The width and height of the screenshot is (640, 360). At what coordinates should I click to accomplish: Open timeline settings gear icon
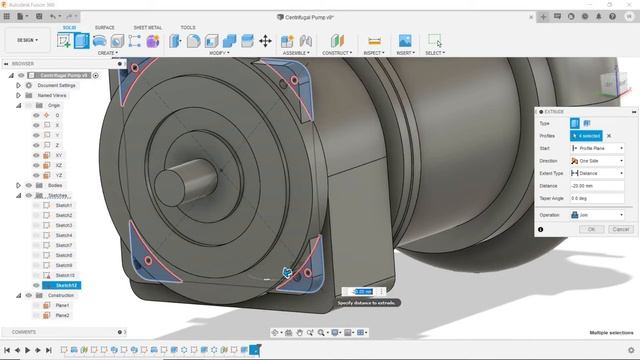click(631, 350)
